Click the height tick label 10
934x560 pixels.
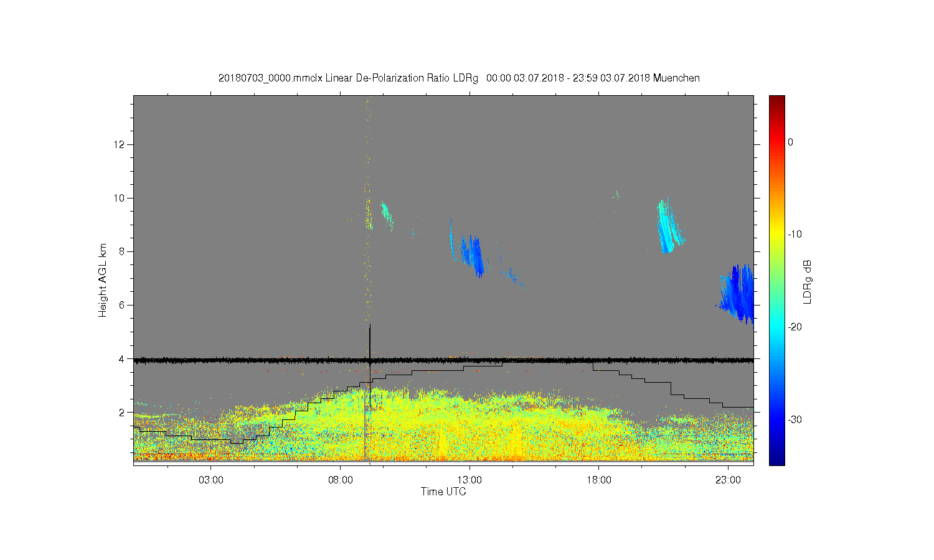pyautogui.click(x=120, y=198)
